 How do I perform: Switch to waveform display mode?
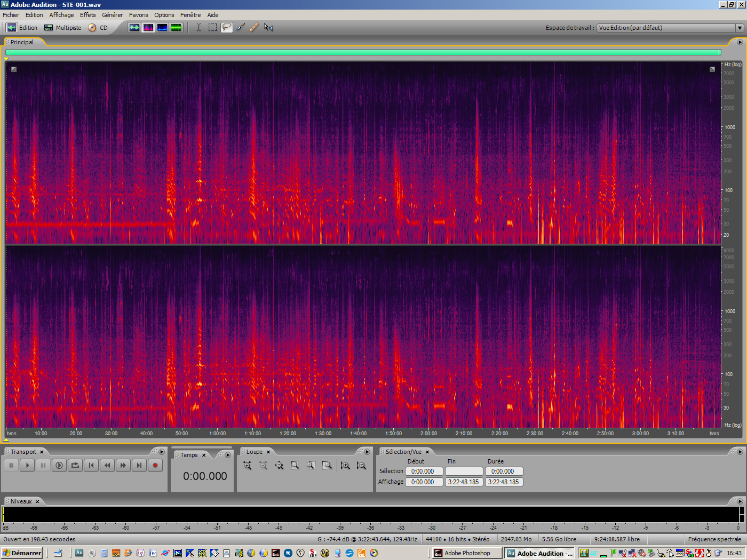pos(134,27)
